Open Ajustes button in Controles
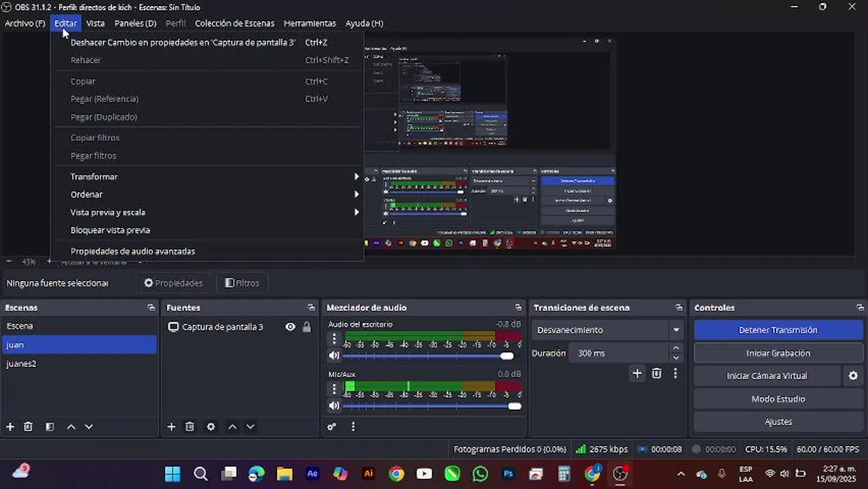This screenshot has height=489, width=868. pos(778,422)
